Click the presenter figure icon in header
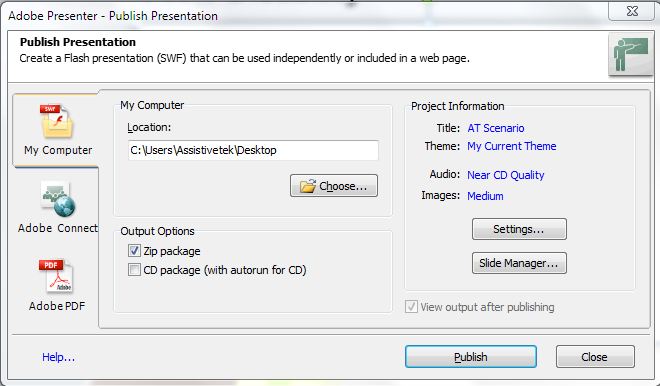660x386 pixels. click(630, 55)
